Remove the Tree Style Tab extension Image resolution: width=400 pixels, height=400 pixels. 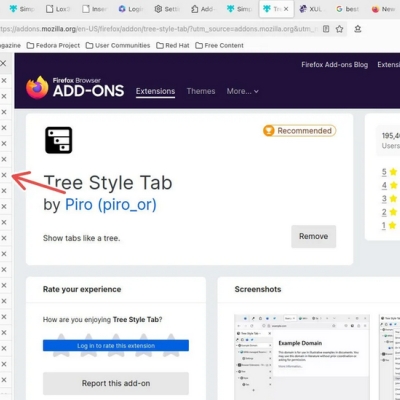tap(313, 236)
